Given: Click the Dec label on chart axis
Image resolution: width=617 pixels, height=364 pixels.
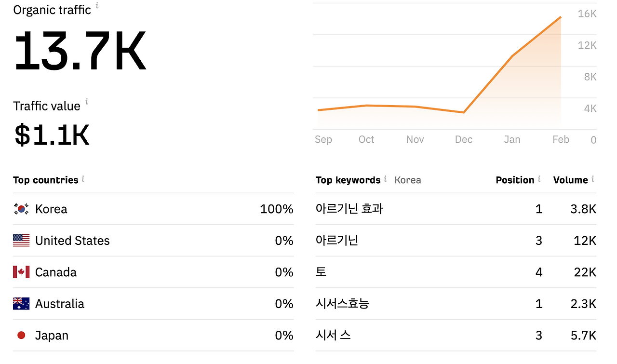Looking at the screenshot, I should 464,139.
